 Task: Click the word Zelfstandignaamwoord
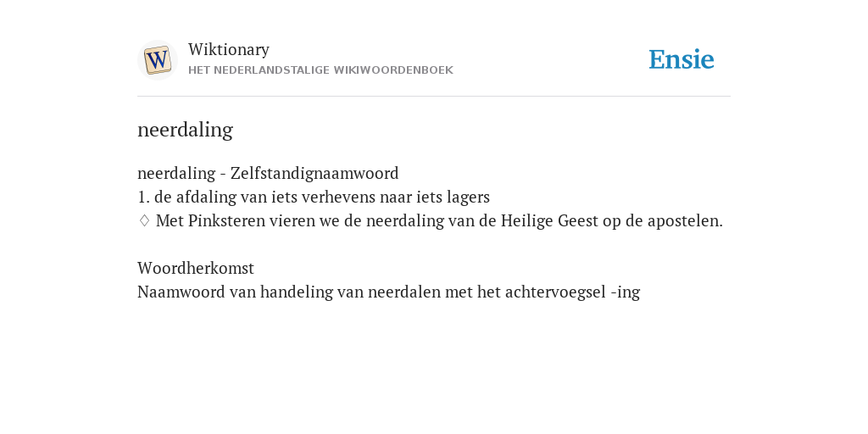[314, 173]
